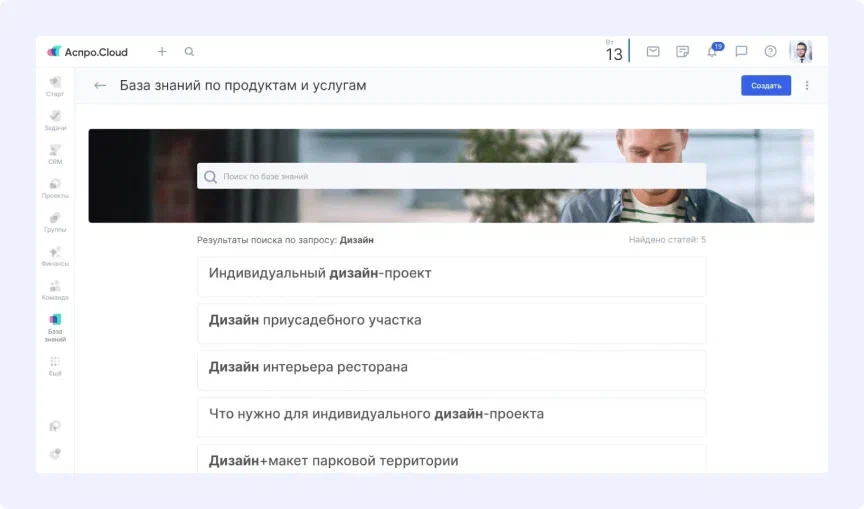Viewport: 864px width, 509px height.
Task: Click the Создать button
Action: point(765,86)
